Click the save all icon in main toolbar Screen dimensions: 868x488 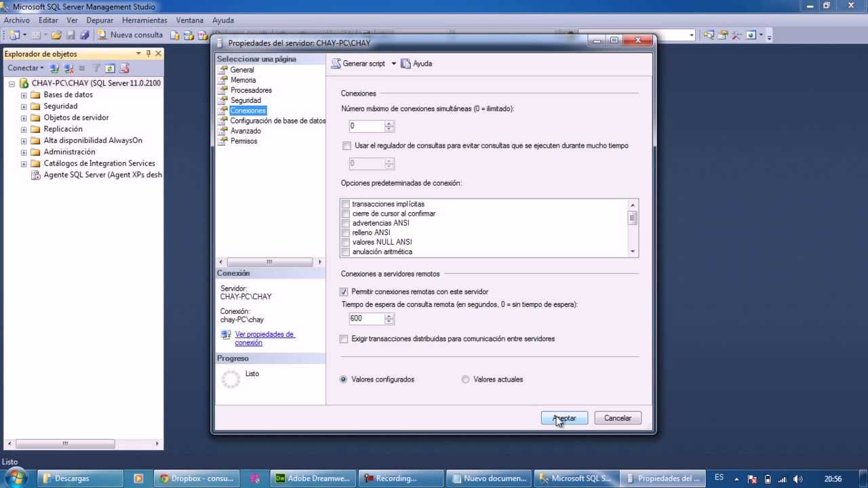(85, 35)
